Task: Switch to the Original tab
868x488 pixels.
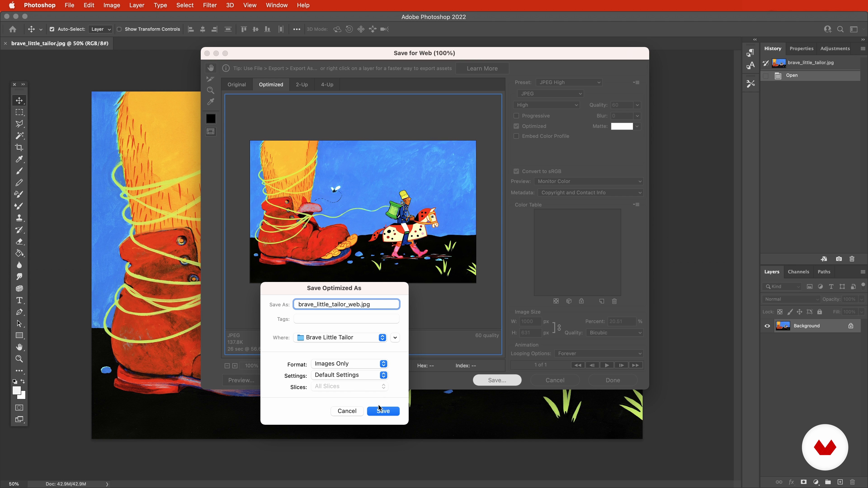Action: (236, 84)
